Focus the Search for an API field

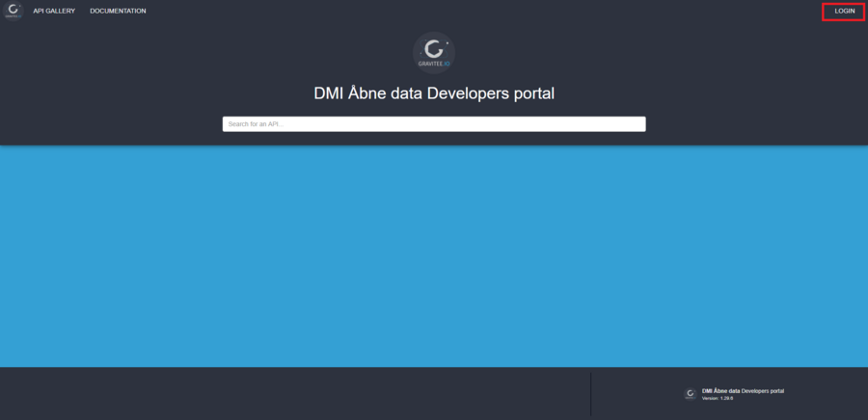point(434,124)
